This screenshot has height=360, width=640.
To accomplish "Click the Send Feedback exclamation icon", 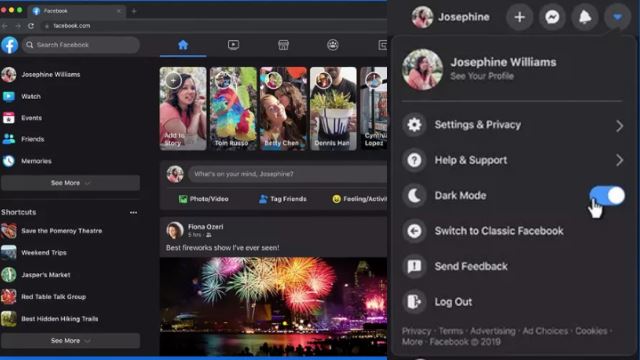I will click(x=414, y=267).
